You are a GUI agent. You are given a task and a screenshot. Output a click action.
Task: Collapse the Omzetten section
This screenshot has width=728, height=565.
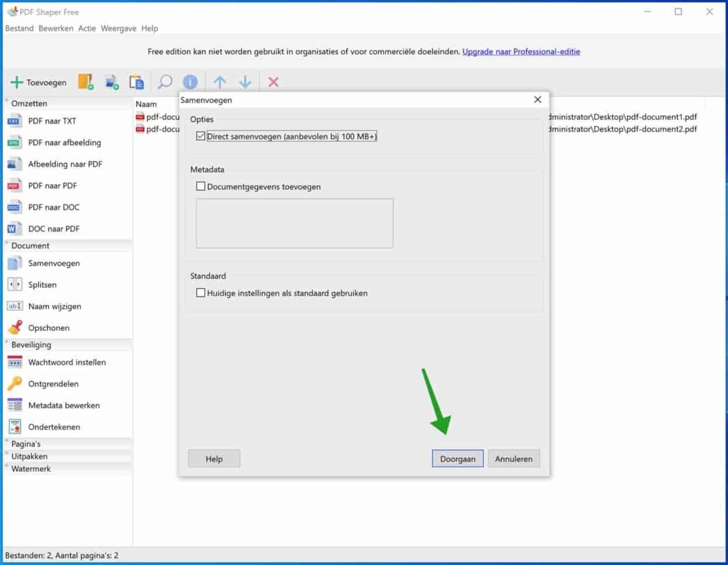click(67, 104)
